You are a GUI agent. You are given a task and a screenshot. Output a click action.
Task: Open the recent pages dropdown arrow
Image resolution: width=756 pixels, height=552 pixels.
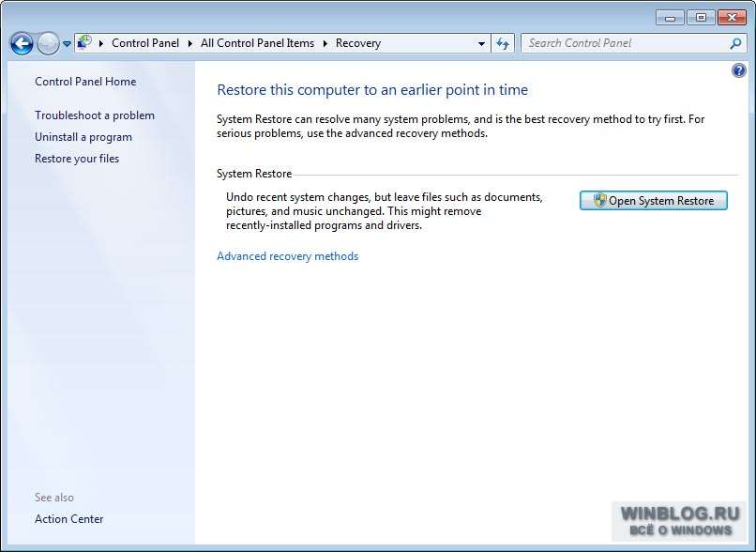(67, 44)
